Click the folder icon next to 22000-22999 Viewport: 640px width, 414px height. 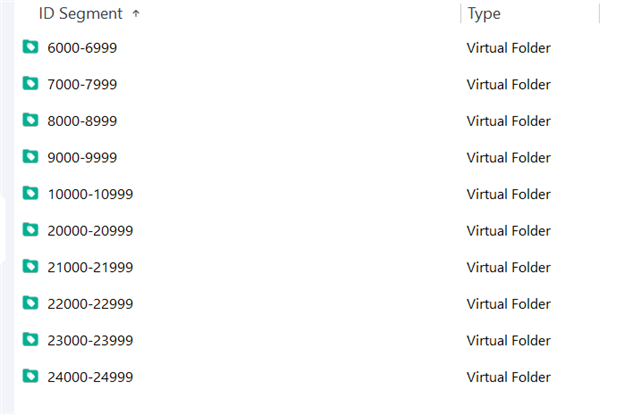30,303
